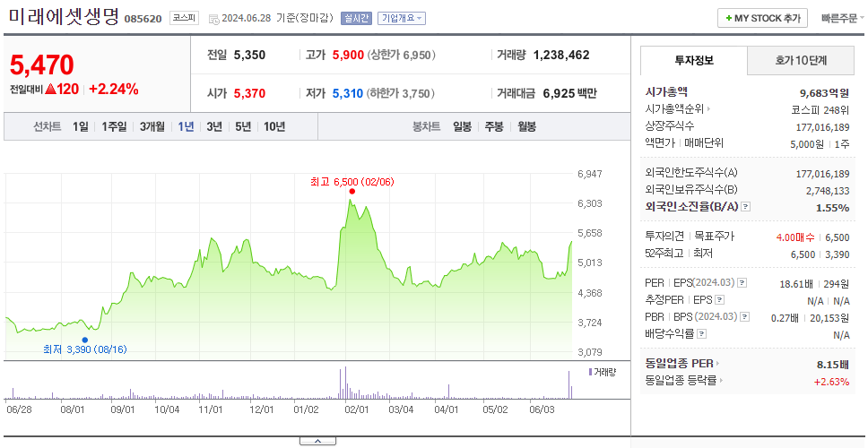The height and width of the screenshot is (448, 868).
Task: Click the MY STOCK 추가 button
Action: 763,18
